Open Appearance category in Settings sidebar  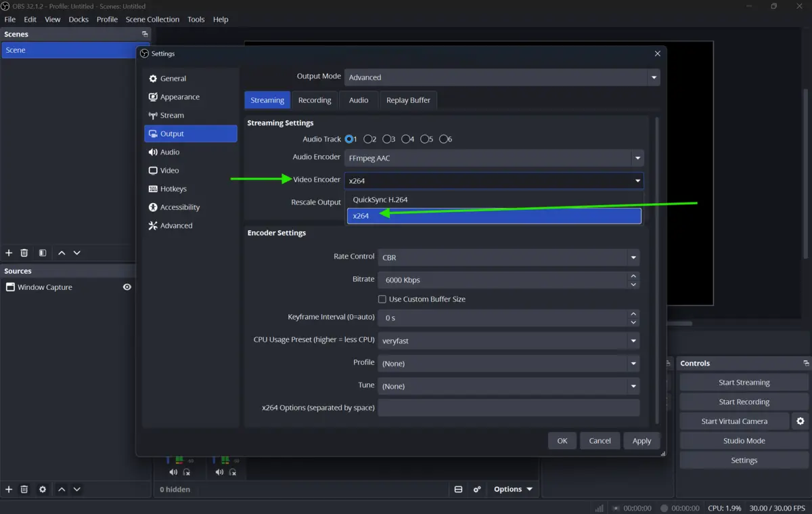pyautogui.click(x=191, y=97)
